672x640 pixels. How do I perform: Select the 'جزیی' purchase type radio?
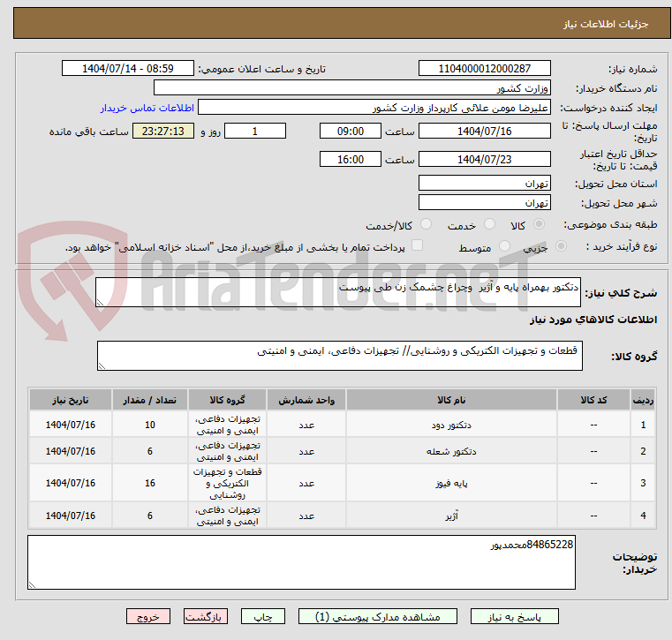pos(561,246)
